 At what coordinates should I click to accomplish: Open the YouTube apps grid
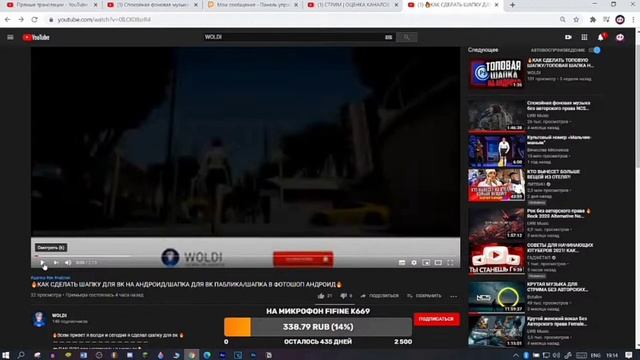tap(584, 37)
